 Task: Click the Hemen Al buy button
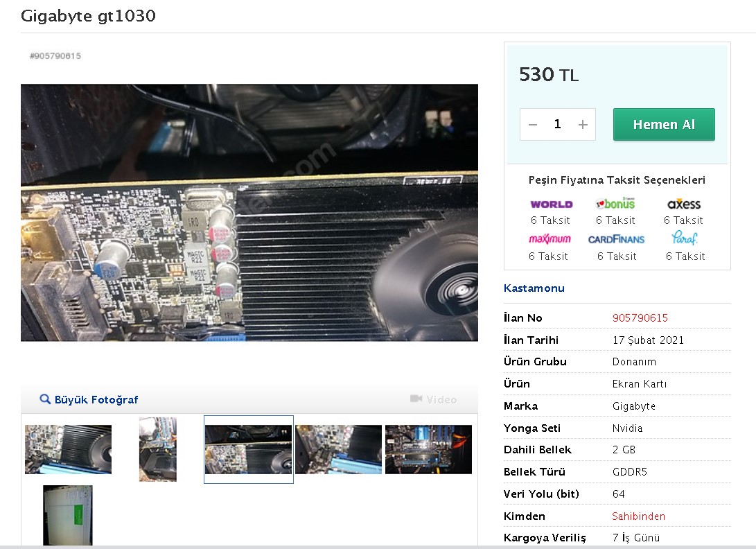point(664,125)
